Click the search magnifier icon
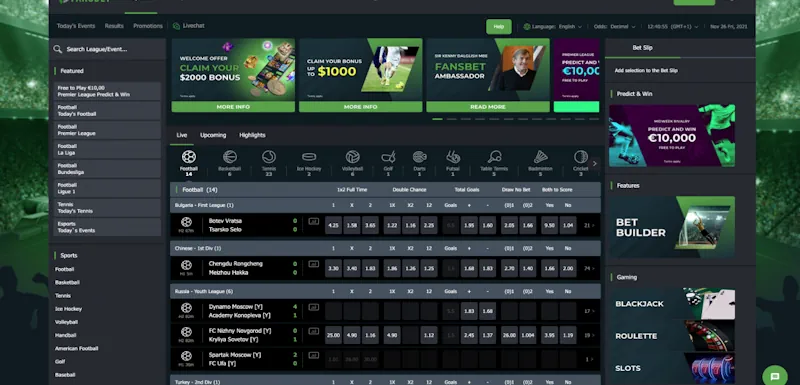This screenshot has height=385, width=800. click(x=58, y=49)
